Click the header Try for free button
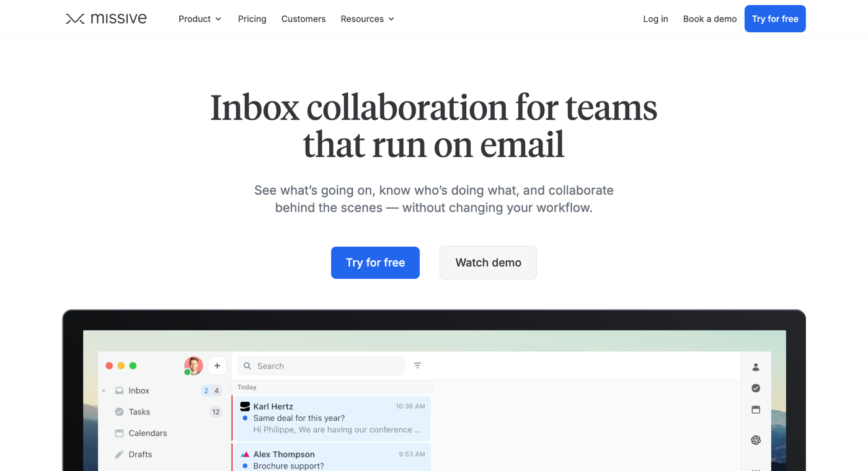 coord(775,19)
